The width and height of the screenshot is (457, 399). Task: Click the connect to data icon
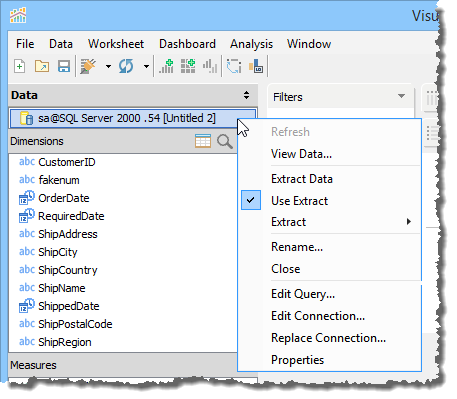tap(88, 66)
